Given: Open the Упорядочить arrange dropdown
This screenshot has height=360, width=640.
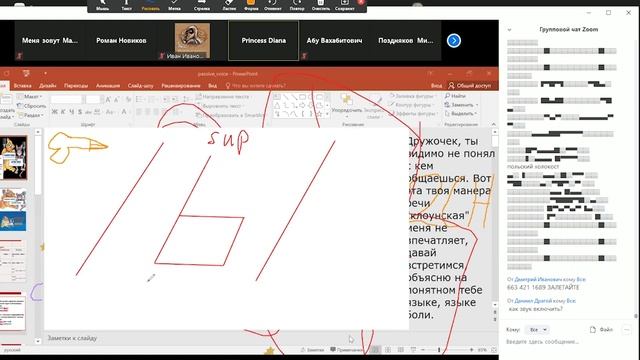Looking at the screenshot, I should (x=347, y=104).
